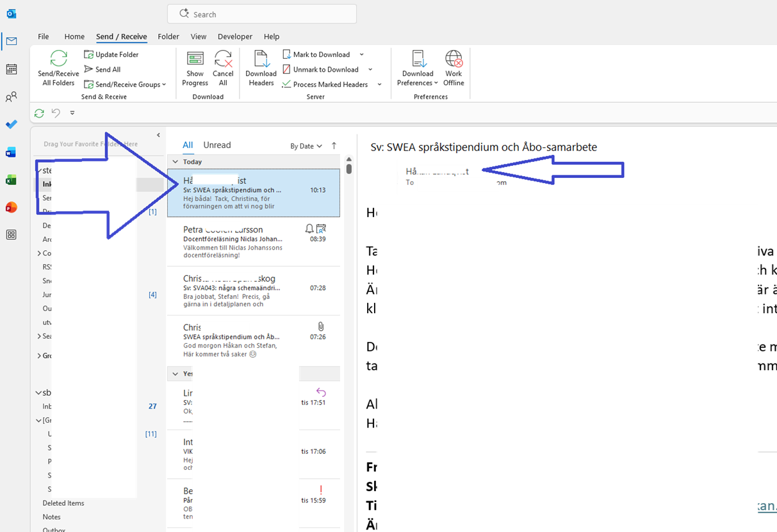Open the SVA043 email from 07:28
Screen dimensions: 777x532
(254, 291)
